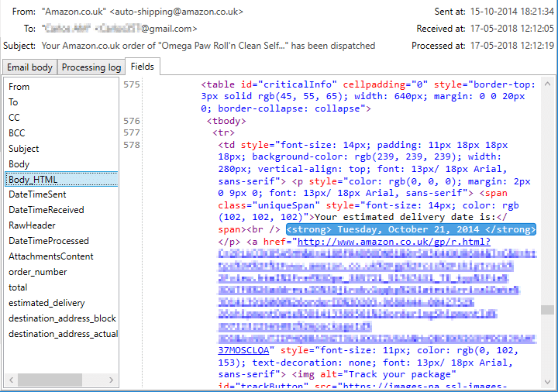Click the Your estimated delivery date is text
558x392 pixels.
(405, 217)
